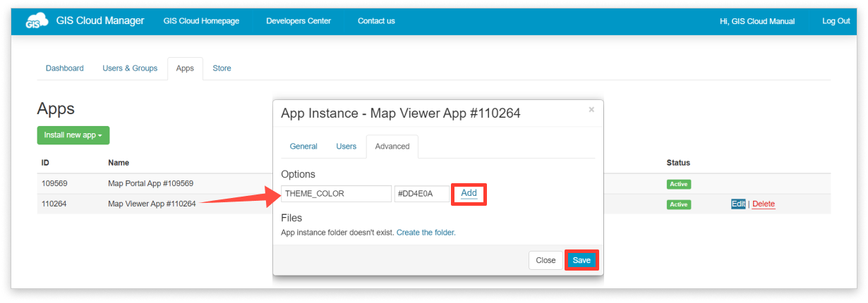This screenshot has width=868, height=303.
Task: Save the app instance settings
Action: 581,260
